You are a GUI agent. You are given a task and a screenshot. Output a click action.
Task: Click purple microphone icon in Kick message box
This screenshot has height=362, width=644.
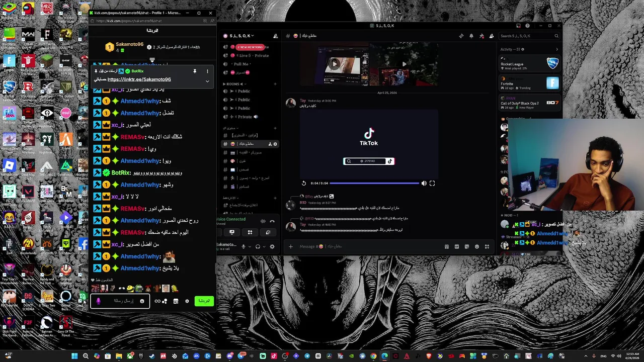99,301
